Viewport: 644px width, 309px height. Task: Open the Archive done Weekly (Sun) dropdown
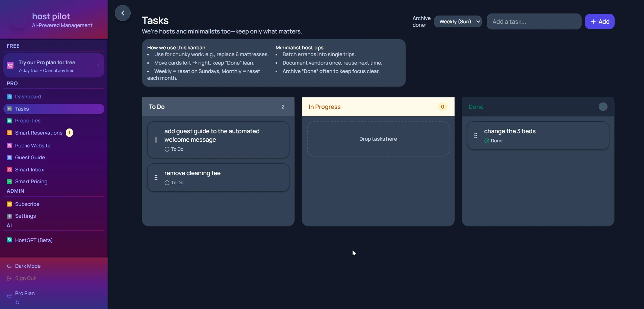(458, 22)
